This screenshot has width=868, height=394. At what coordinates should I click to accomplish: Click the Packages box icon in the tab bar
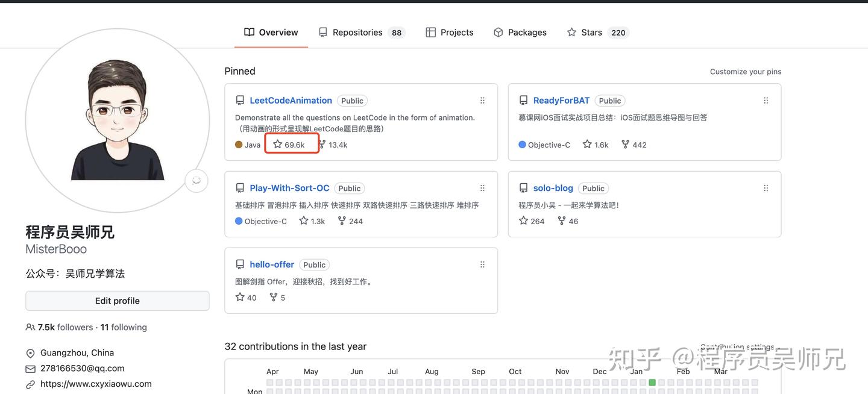498,32
